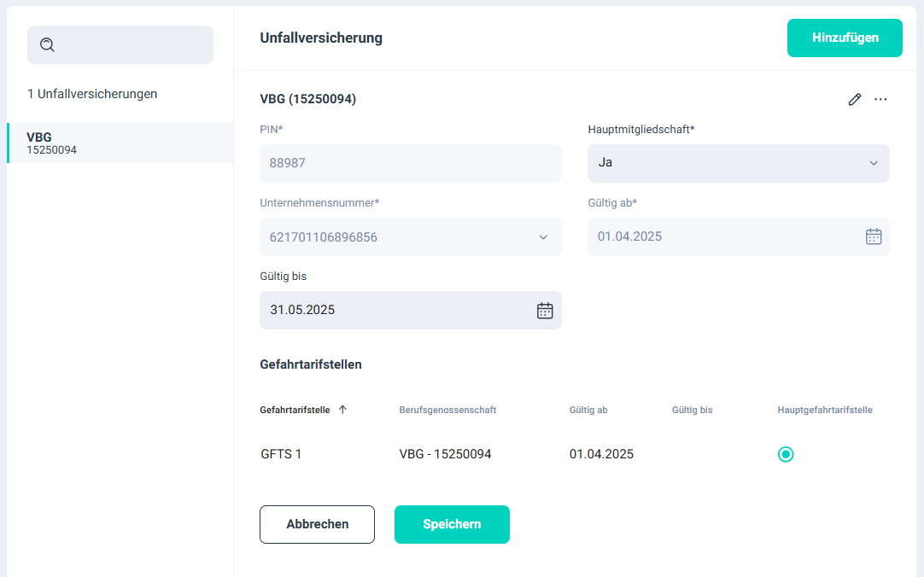Click into the PIN input field
The image size is (924, 577).
tap(410, 163)
